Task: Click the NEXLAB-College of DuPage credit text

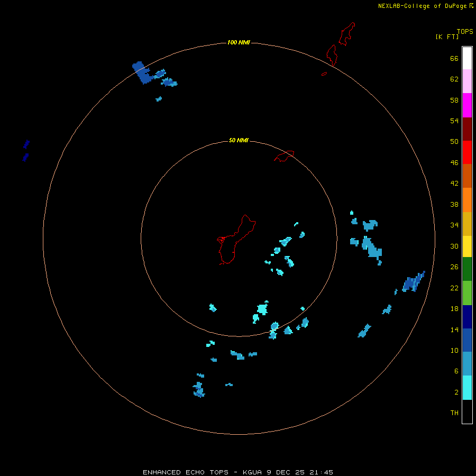Action: [x=422, y=6]
